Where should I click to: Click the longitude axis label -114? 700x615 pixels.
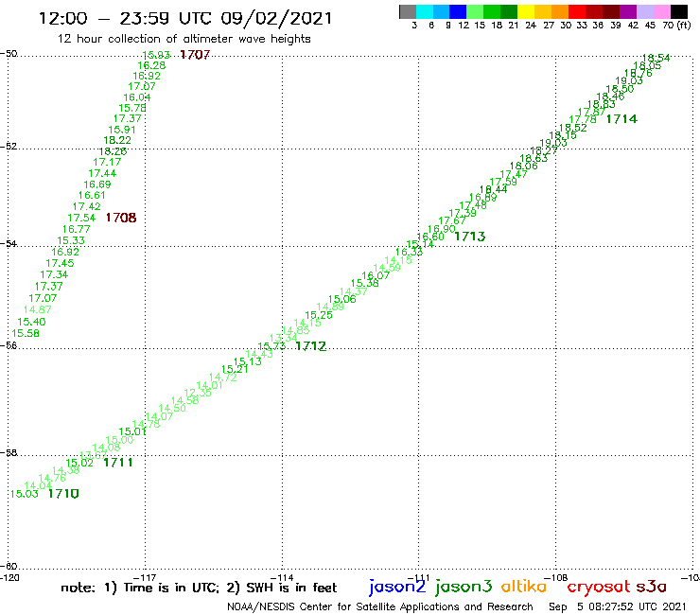click(284, 578)
